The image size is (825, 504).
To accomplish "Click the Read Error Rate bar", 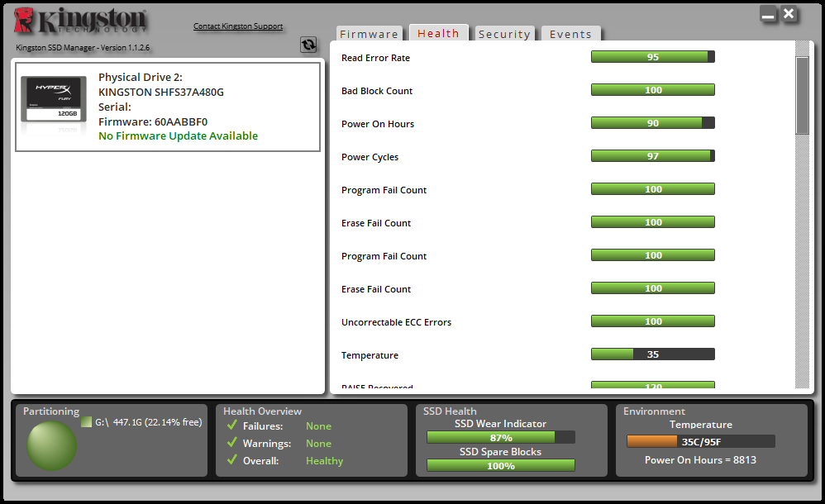I will (653, 57).
